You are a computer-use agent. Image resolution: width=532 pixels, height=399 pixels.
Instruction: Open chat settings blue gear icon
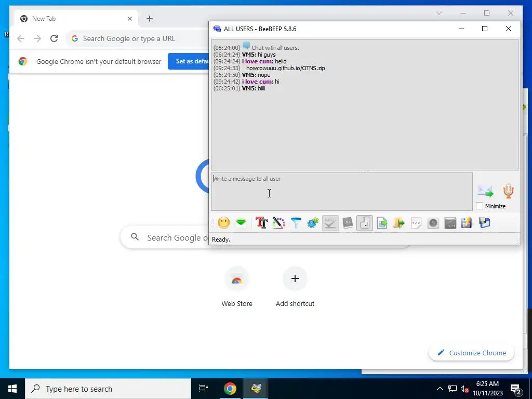click(x=313, y=223)
